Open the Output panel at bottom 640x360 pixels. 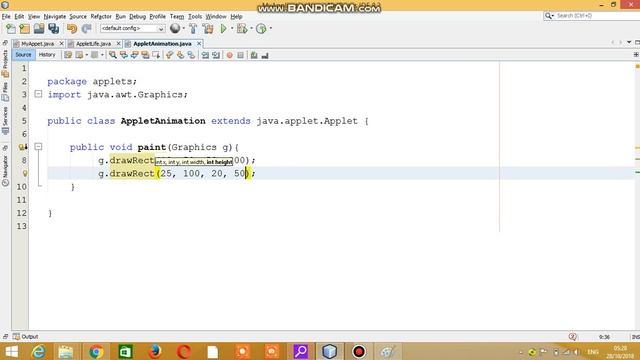click(25, 337)
